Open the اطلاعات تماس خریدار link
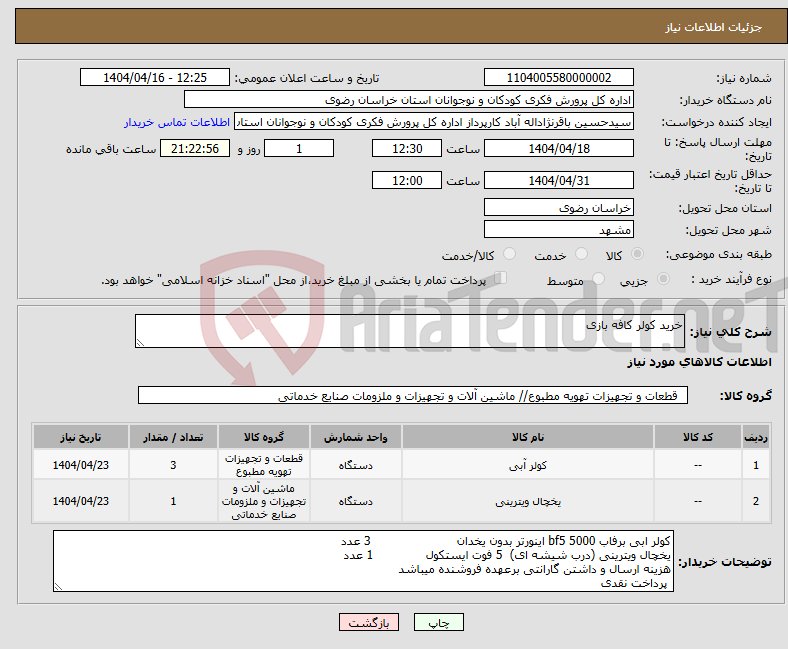 coord(177,122)
